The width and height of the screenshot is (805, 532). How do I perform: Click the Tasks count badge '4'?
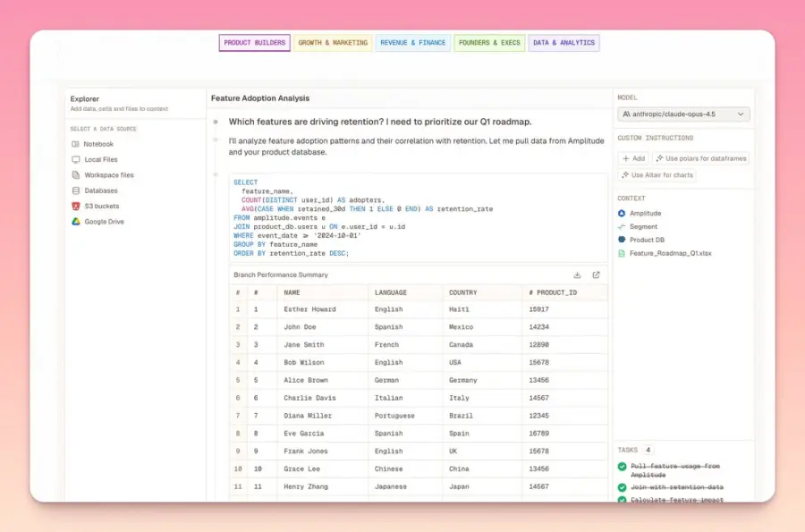tap(648, 450)
